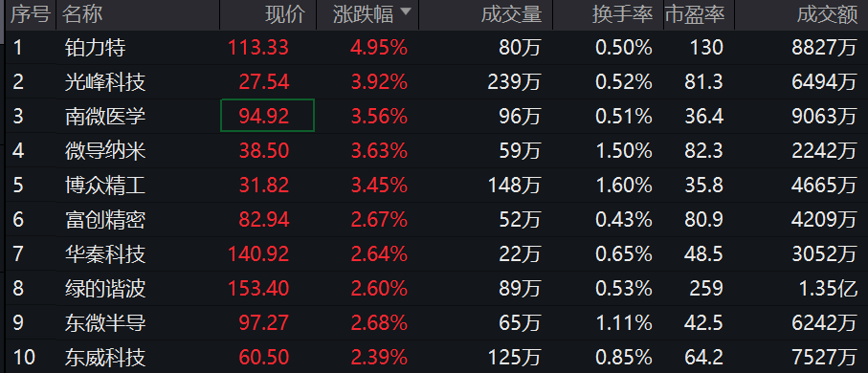Viewport: 868px width, 373px height.
Task: Click price 60.50 for 东威科技
Action: (x=264, y=357)
